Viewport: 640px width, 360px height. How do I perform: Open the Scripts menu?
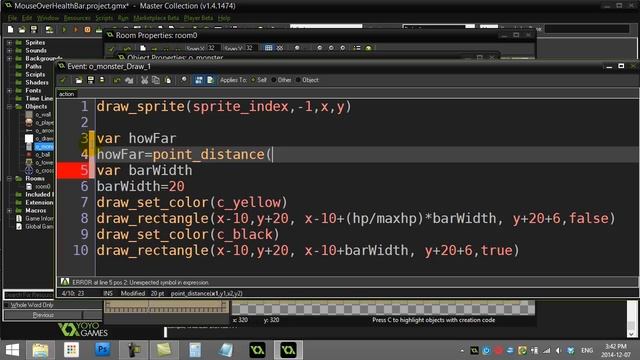click(104, 18)
